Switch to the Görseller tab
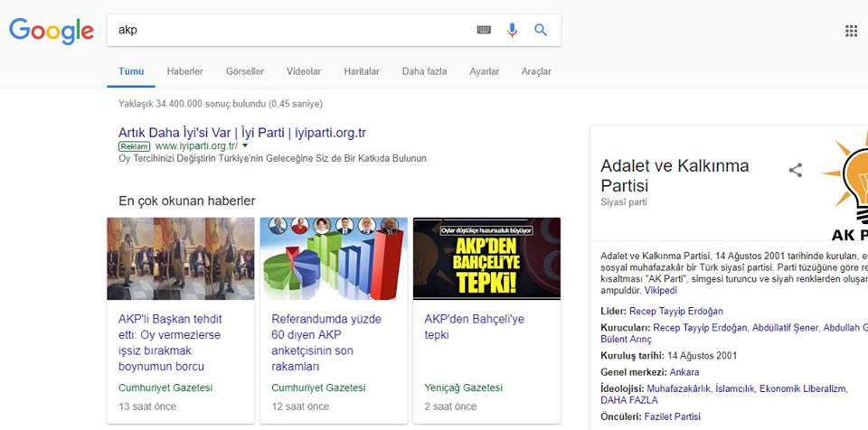Viewport: 868px width, 430px height. 244,71
